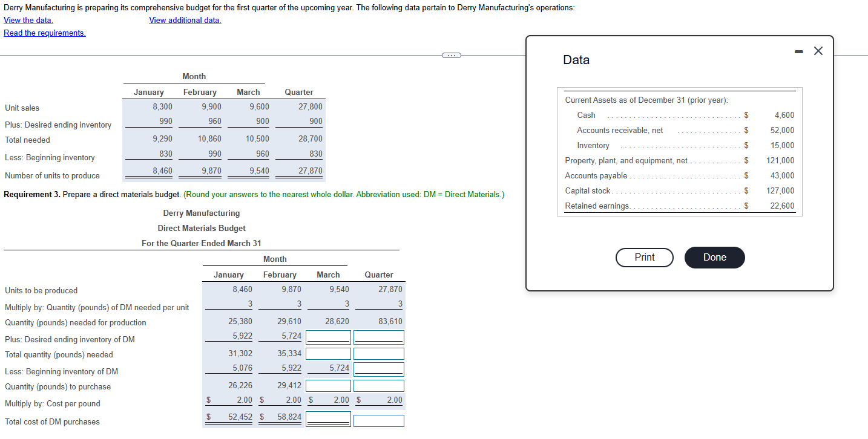The height and width of the screenshot is (439, 868).
Task: Minimize the Data dialog
Action: click(x=799, y=51)
